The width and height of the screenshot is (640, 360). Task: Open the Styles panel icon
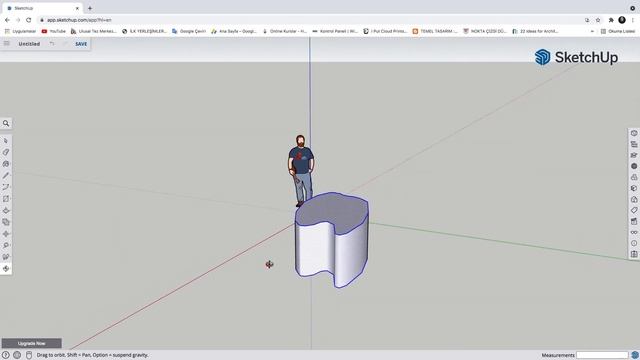634,177
